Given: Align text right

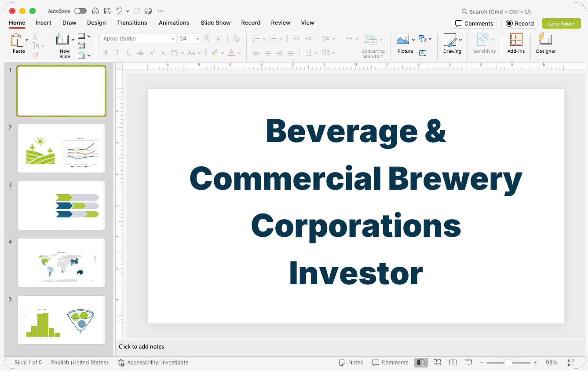Looking at the screenshot, I should (x=279, y=53).
